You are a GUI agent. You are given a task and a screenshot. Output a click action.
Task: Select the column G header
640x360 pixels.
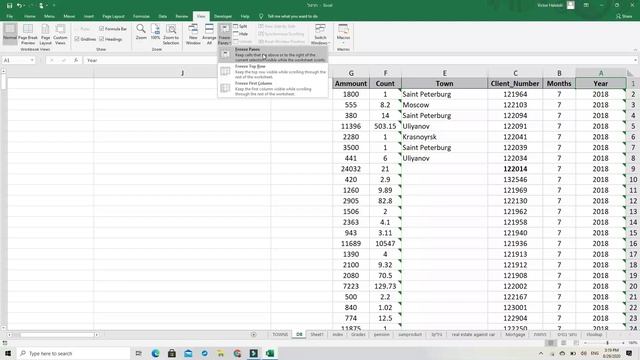(x=351, y=73)
